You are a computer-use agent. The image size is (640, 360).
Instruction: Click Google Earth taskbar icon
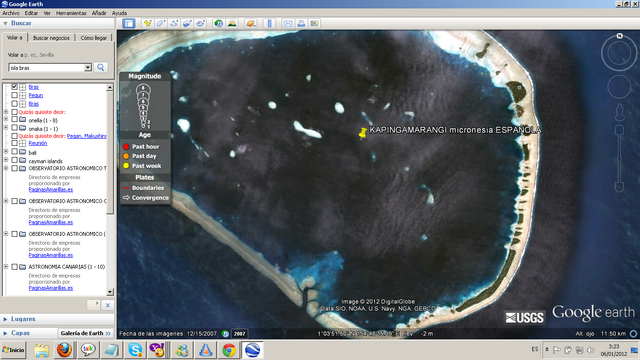[253, 350]
